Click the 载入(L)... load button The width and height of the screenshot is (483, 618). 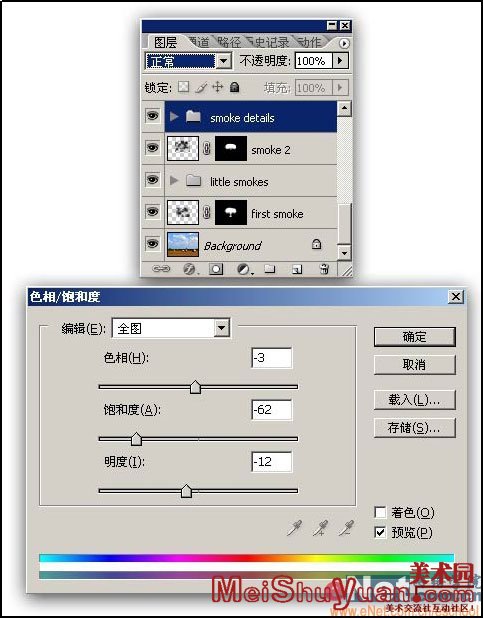pyautogui.click(x=414, y=400)
